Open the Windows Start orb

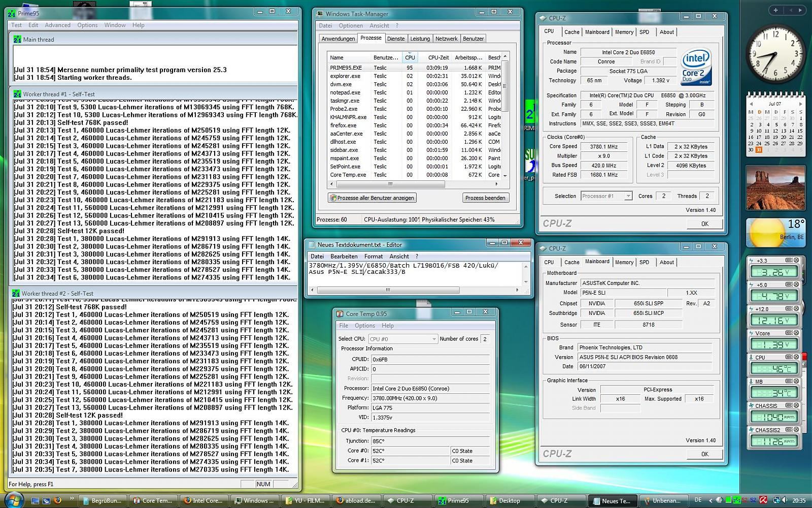tap(14, 500)
